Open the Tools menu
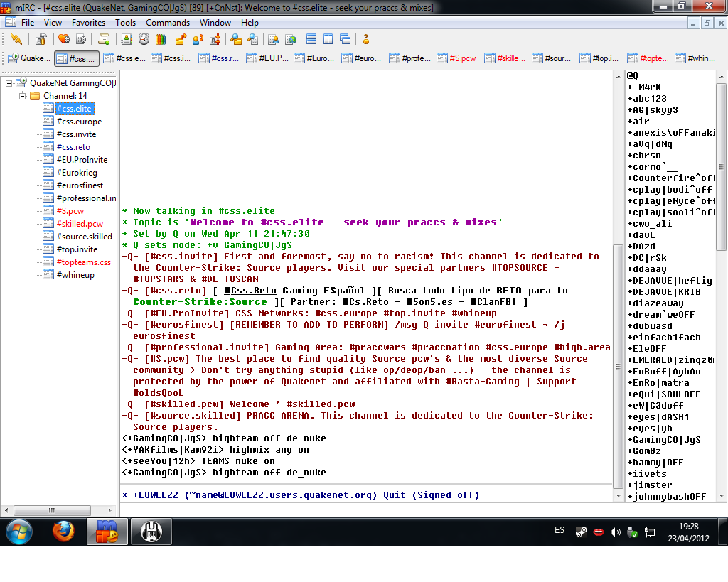The image size is (728, 582). pos(125,22)
